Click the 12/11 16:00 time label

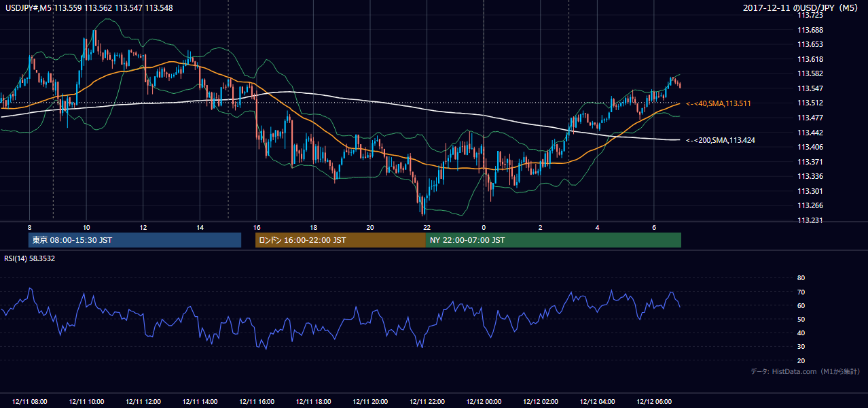(256, 402)
